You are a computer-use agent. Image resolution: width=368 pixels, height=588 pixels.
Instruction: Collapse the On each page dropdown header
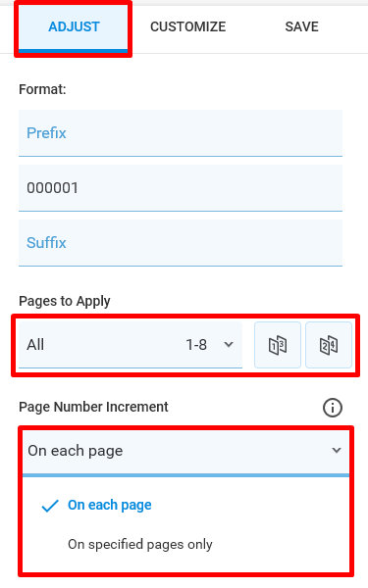point(185,451)
